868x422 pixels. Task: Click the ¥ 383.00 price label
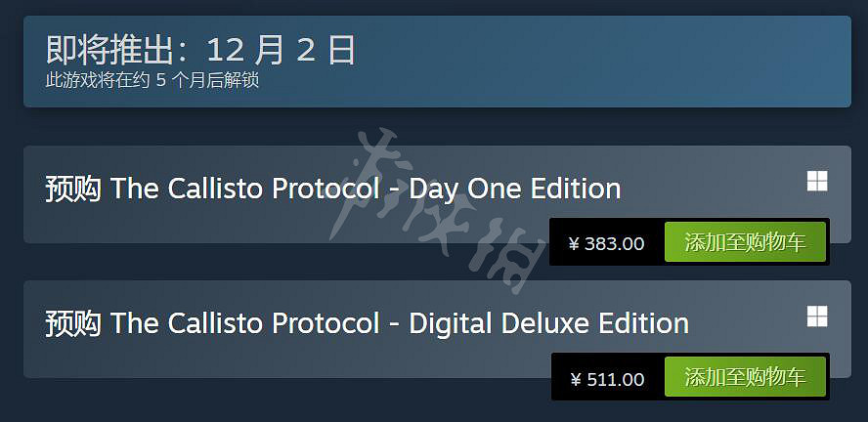[607, 243]
